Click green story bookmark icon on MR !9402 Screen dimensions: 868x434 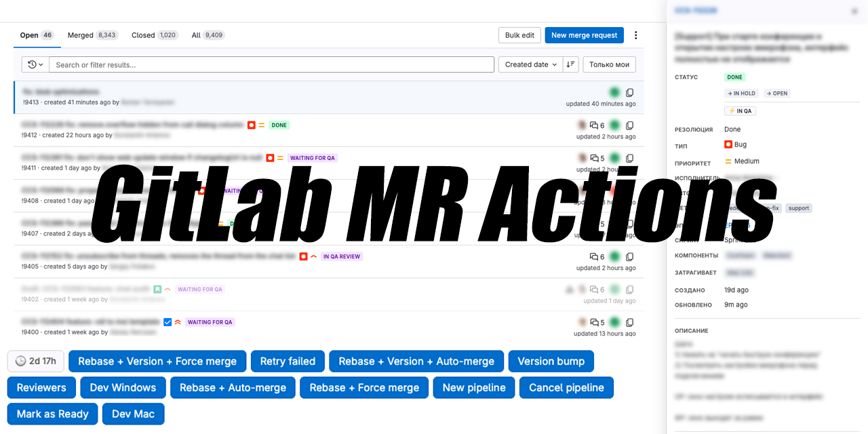(x=157, y=289)
